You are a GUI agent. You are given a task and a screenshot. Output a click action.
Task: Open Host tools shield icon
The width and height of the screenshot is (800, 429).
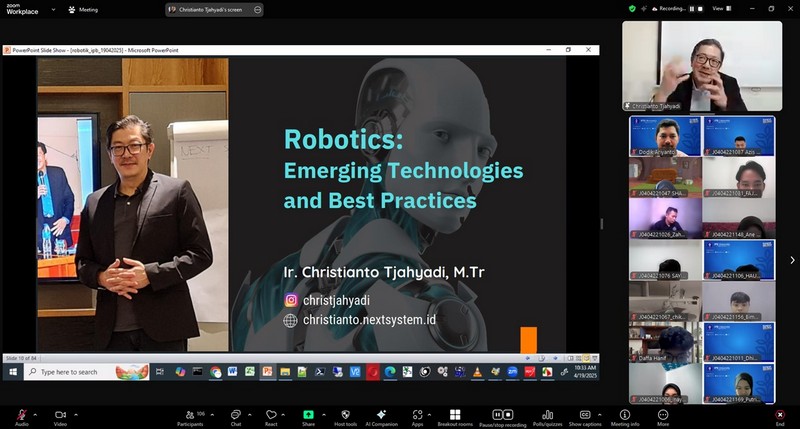click(x=345, y=414)
